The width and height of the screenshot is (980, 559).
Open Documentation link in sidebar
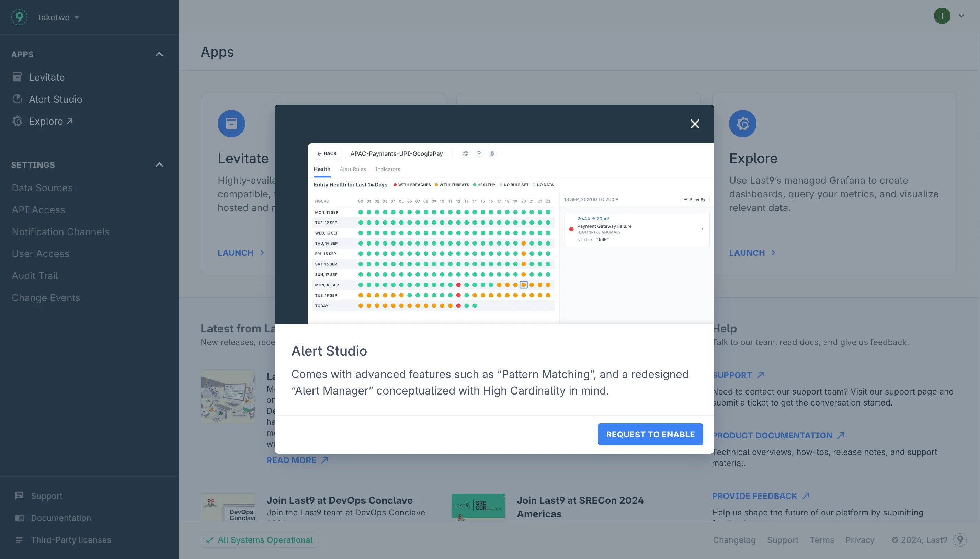tap(61, 518)
